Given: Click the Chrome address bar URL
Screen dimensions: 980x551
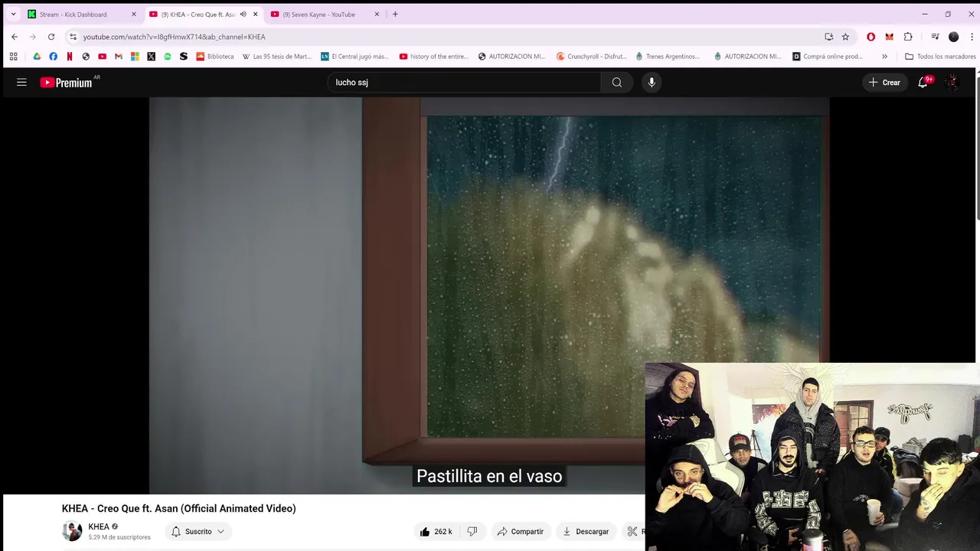Looking at the screenshot, I should click(174, 37).
